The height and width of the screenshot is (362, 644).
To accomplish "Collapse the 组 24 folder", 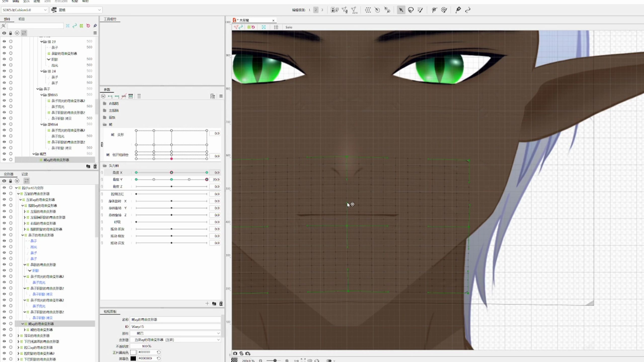I will (x=42, y=71).
